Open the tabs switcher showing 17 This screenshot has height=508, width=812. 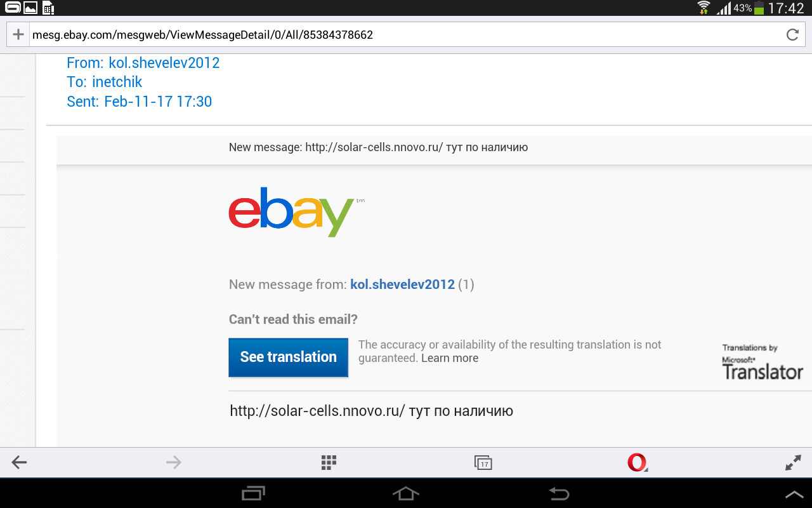pos(483,463)
